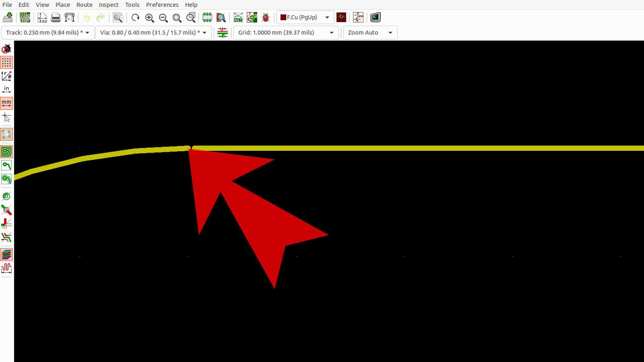Toggle ratsnest display in left toolbar
The width and height of the screenshot is (644, 362).
pyautogui.click(x=6, y=134)
